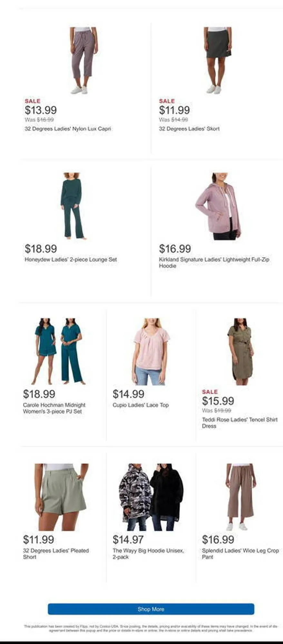The height and width of the screenshot is (644, 283).
Task: Open the Carole Hochman PJ Set image
Action: 58,351
